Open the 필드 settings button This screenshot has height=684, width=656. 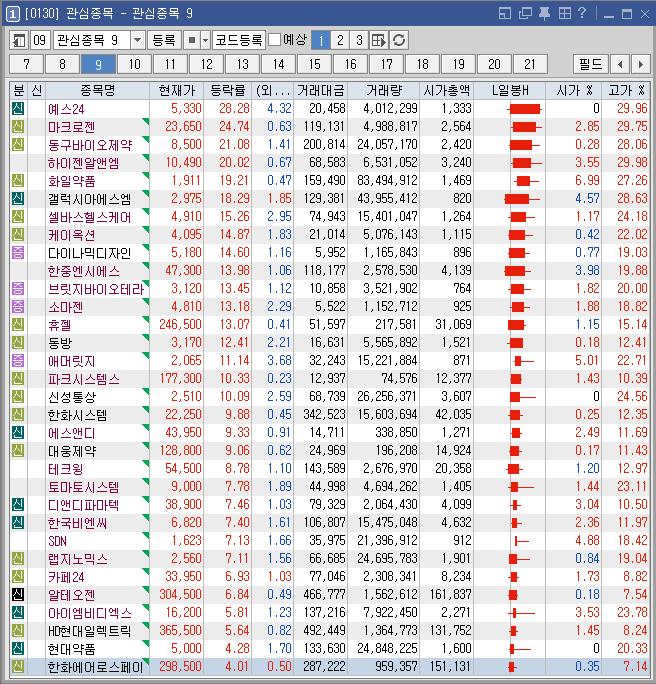tap(591, 65)
